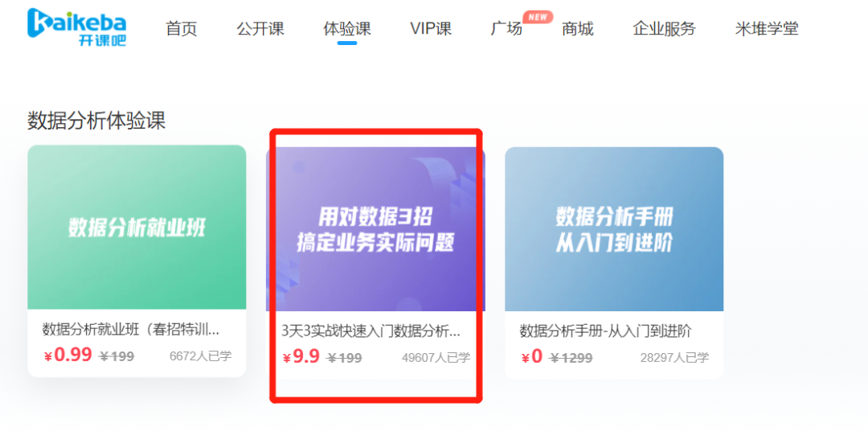868x444 pixels.
Task: Go to 公开课 in the navigation
Action: [x=260, y=28]
